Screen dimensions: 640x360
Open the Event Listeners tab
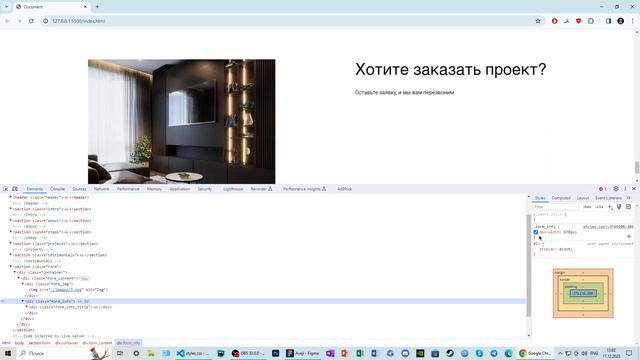608,198
